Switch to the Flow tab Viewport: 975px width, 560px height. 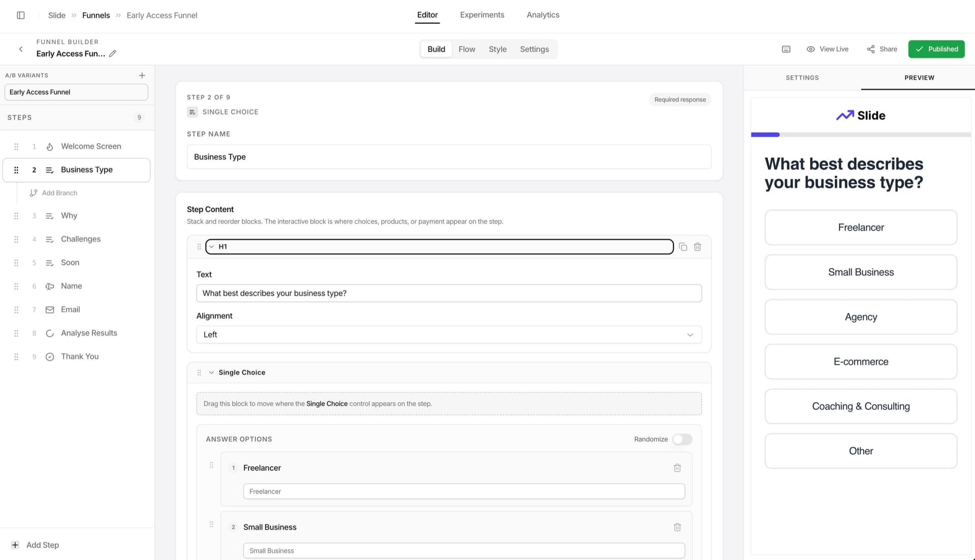[x=467, y=49]
